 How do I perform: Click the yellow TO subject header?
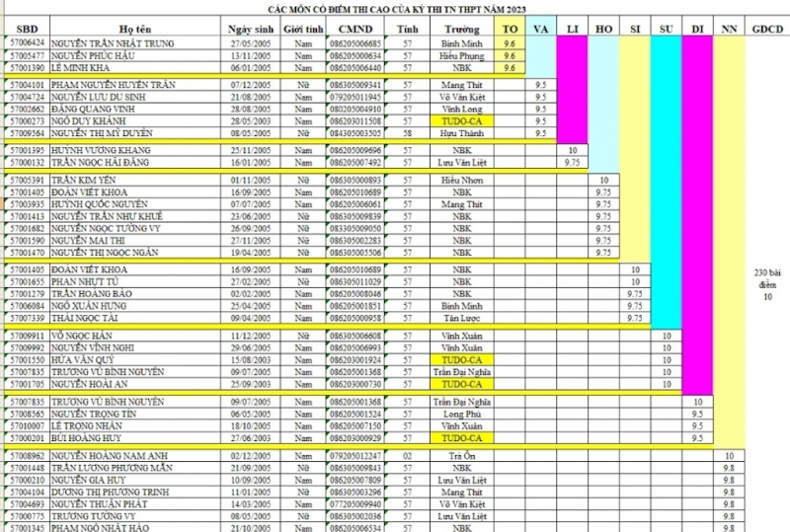(509, 31)
